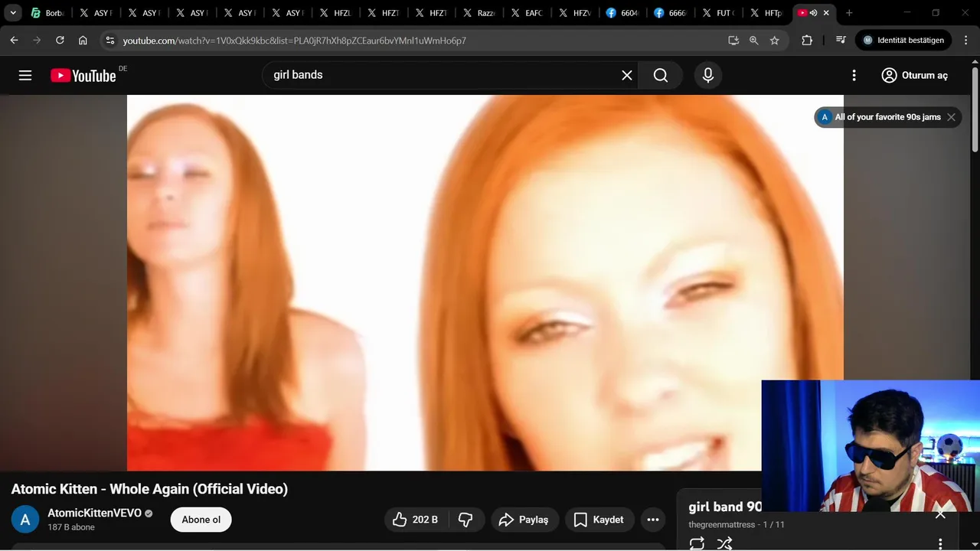Click the Identität bestätigen profile button
The height and width of the screenshot is (551, 980).
coord(903,41)
